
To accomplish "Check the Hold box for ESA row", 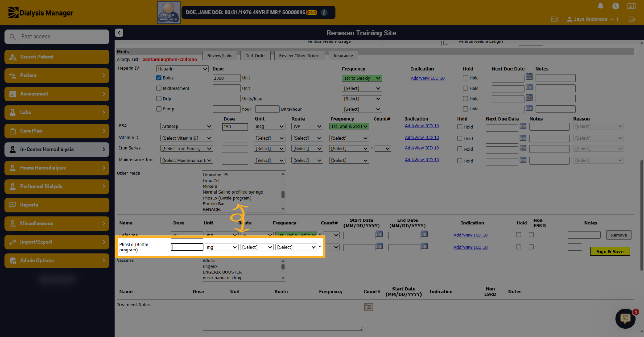I will (460, 127).
